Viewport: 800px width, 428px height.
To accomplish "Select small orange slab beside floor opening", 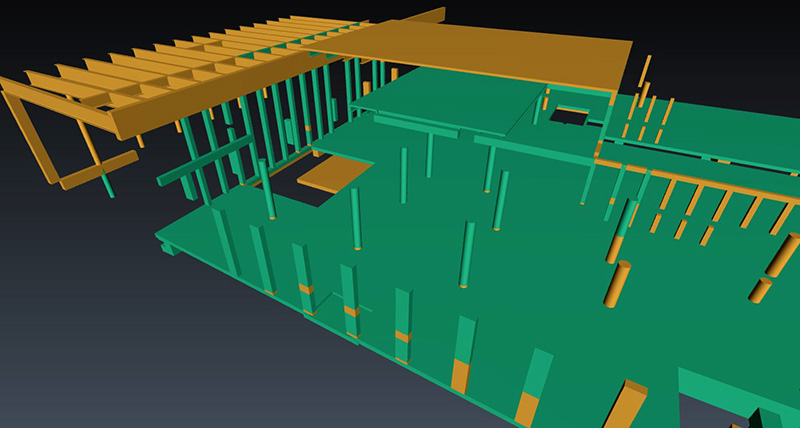I will (x=335, y=174).
